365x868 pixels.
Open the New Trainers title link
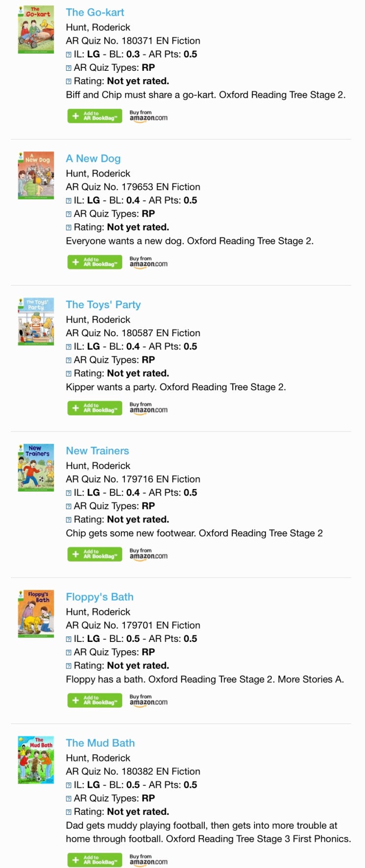click(97, 451)
